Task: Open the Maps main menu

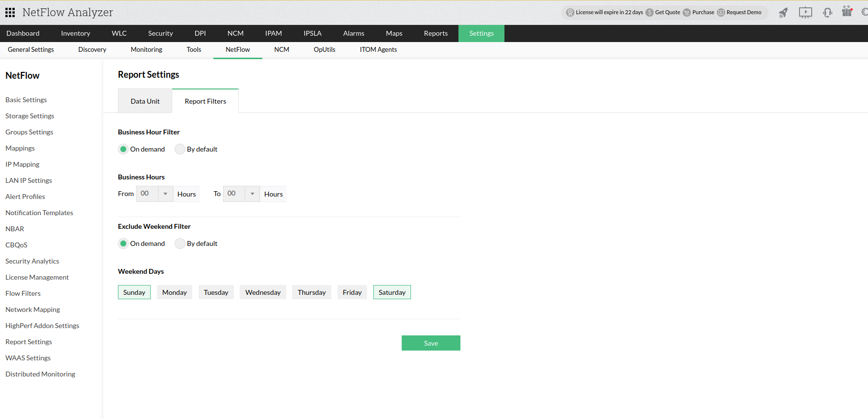Action: [x=394, y=33]
